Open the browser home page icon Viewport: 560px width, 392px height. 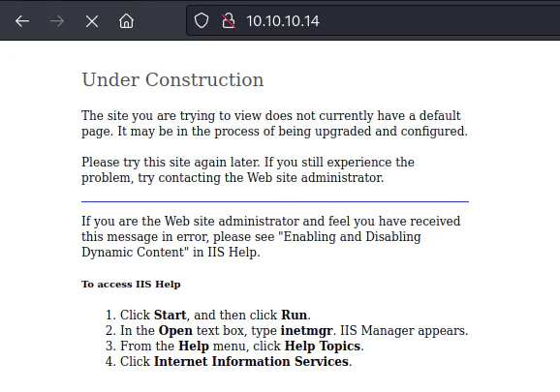tap(126, 21)
